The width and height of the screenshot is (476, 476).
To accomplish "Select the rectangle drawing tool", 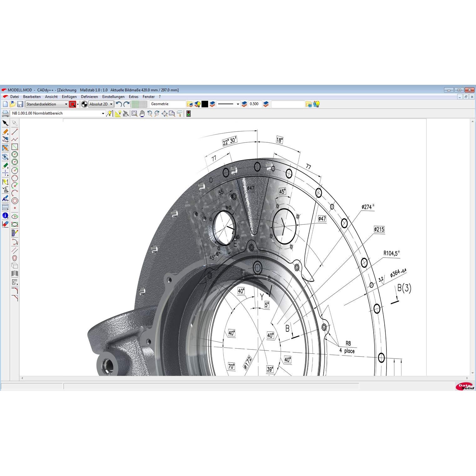I will 15,147.
